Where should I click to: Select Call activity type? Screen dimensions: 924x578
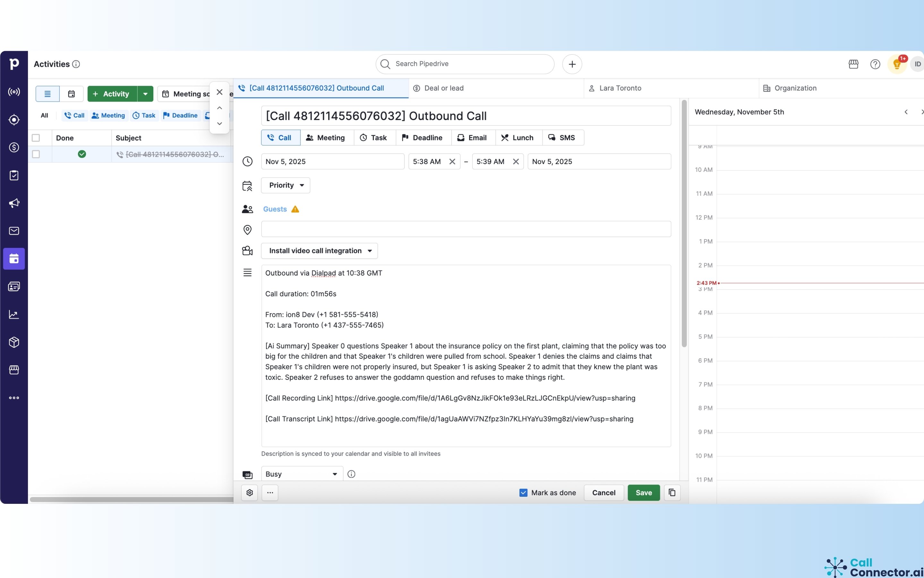click(281, 138)
